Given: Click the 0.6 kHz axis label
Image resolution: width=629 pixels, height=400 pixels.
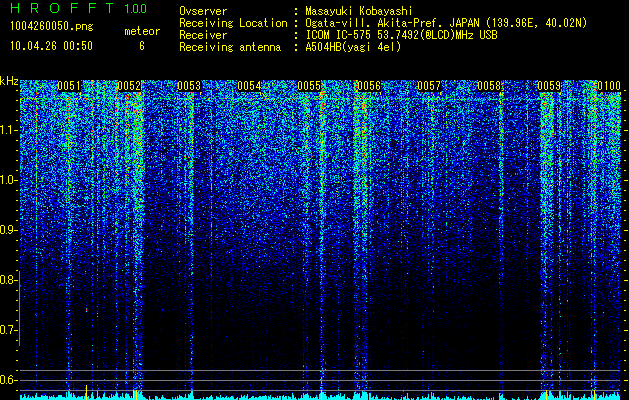Looking at the screenshot, I should (x=8, y=380).
